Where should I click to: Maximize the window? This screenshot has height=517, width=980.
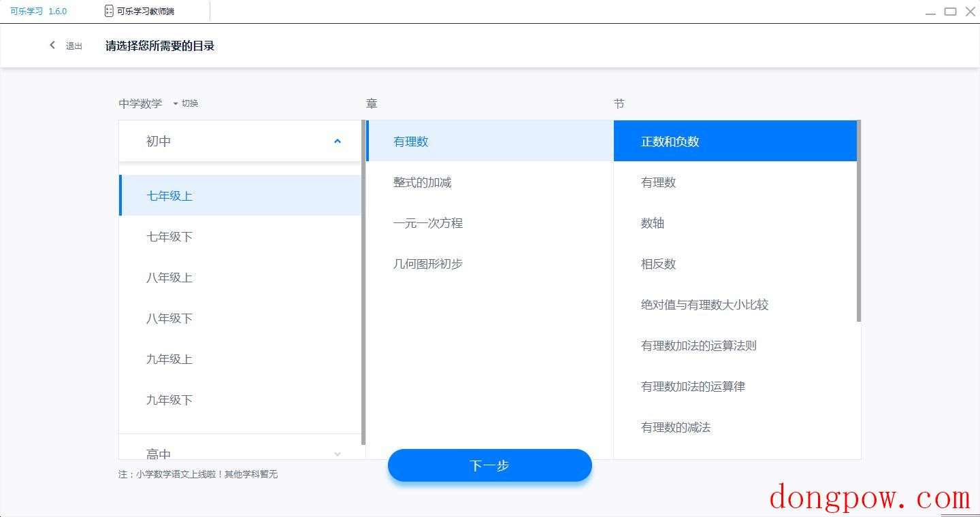951,12
